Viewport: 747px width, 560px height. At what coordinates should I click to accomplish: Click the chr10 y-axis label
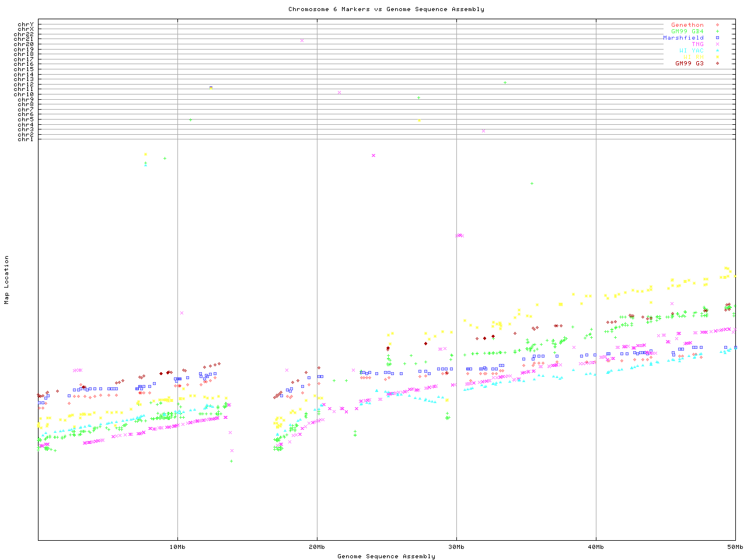(x=24, y=94)
